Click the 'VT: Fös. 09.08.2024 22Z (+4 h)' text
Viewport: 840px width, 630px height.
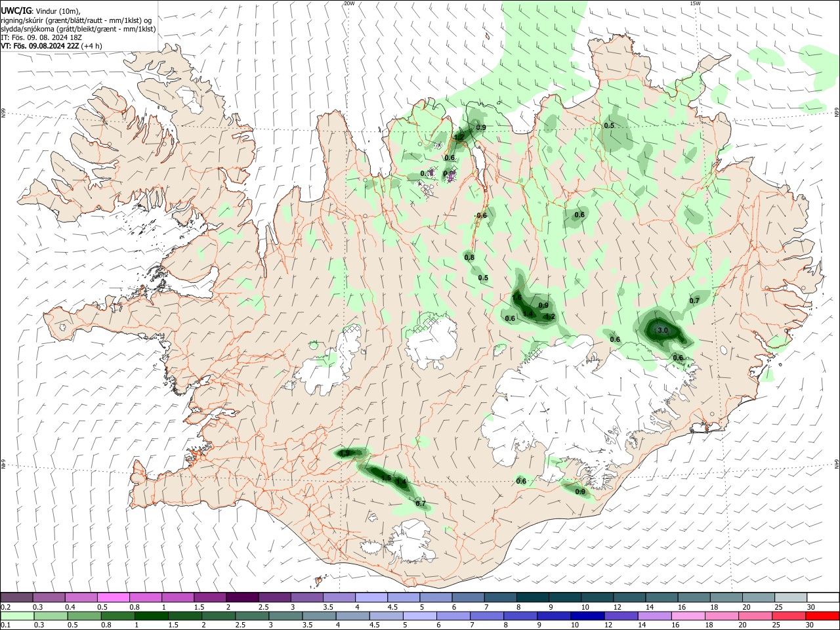coord(51,46)
